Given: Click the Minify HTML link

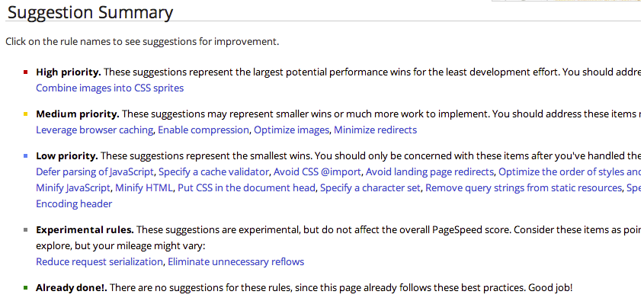Looking at the screenshot, I should 144,188.
